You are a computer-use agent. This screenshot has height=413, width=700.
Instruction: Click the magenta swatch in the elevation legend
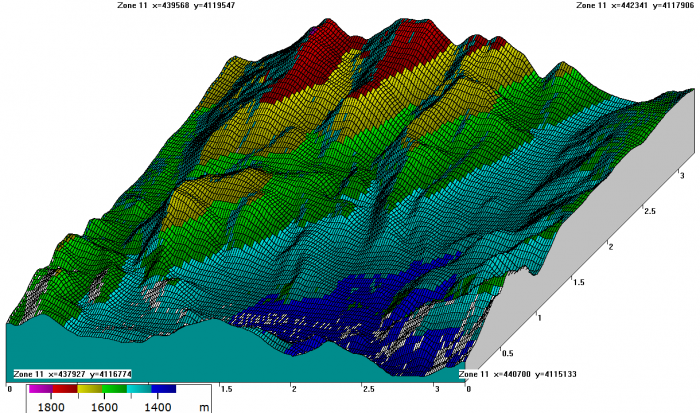(x=41, y=389)
